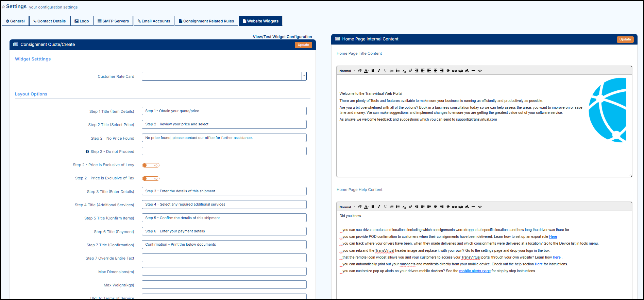Image resolution: width=644 pixels, height=300 pixels.
Task: Open View/Test Widget Configuration link
Action: 282,37
